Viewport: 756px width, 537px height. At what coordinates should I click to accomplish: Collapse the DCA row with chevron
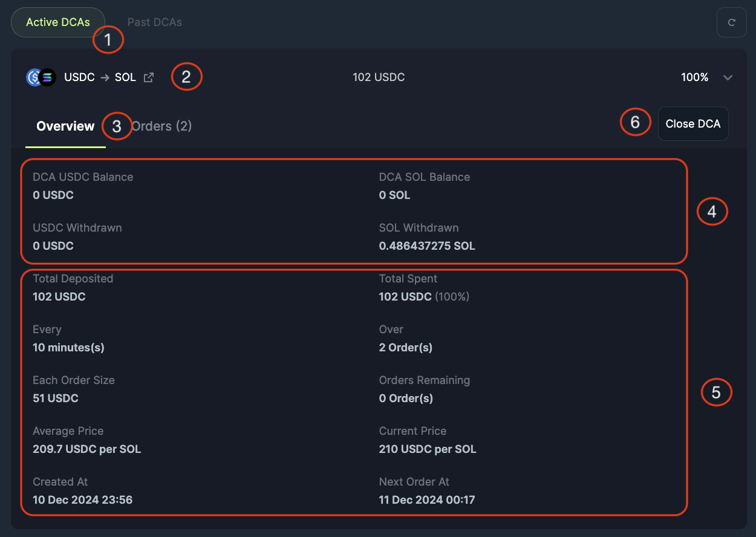728,77
